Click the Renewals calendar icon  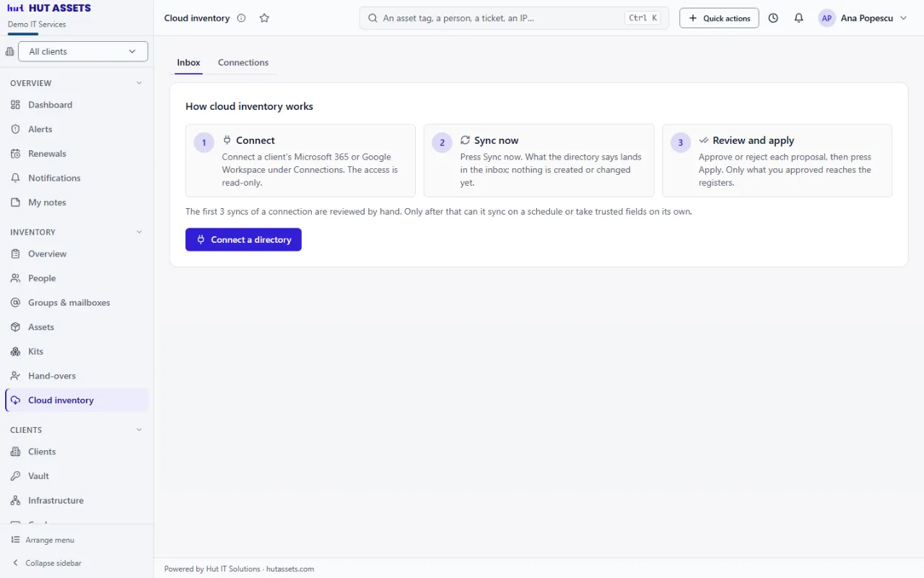[x=15, y=154]
